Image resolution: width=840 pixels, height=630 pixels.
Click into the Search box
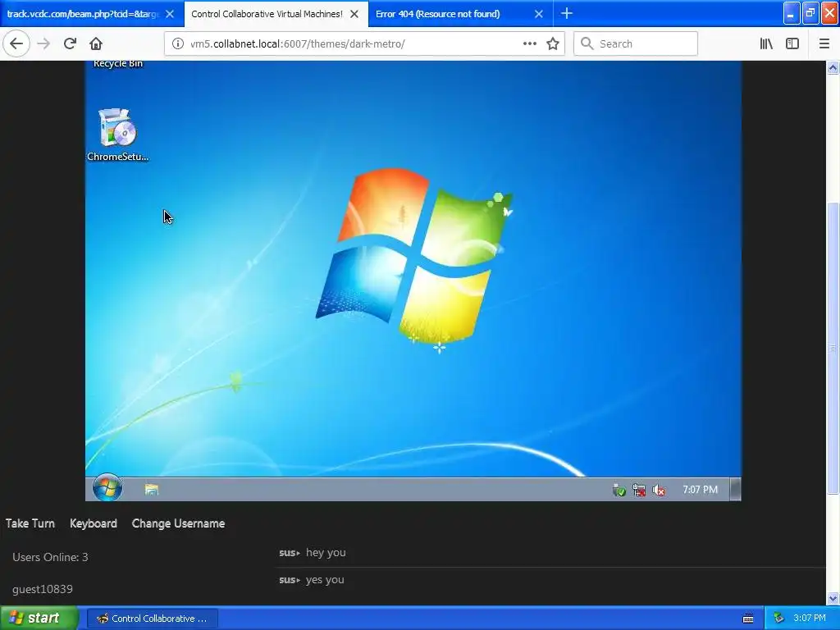tap(636, 43)
